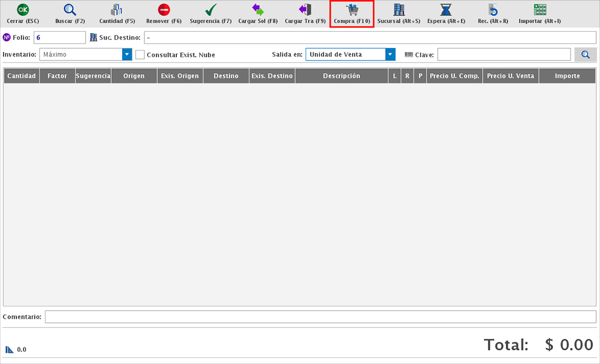Focus the Clave input field
The height and width of the screenshot is (364, 600).
coord(503,54)
